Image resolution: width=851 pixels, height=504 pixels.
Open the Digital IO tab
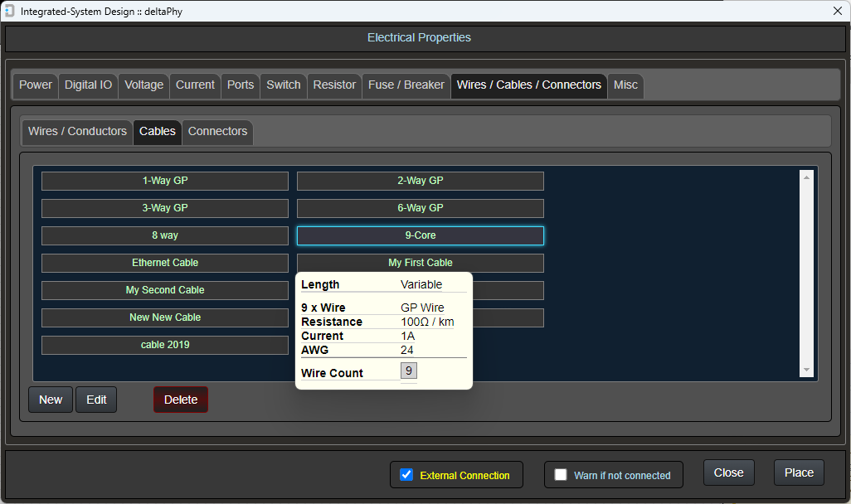(x=88, y=85)
